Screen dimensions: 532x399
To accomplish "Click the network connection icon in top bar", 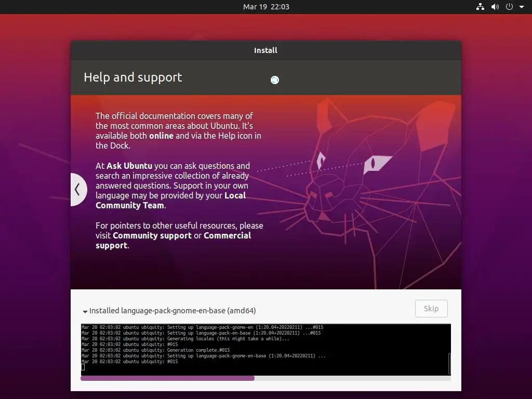I will (x=480, y=7).
